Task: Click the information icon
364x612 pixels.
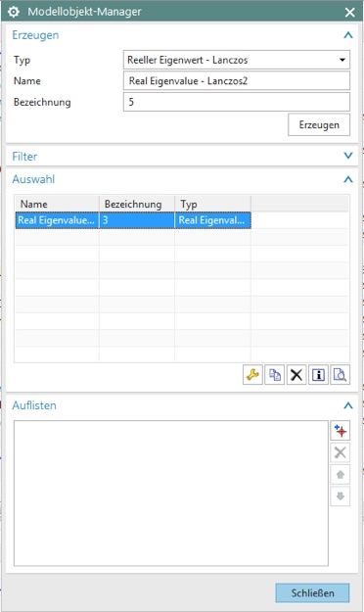Action: coord(318,375)
